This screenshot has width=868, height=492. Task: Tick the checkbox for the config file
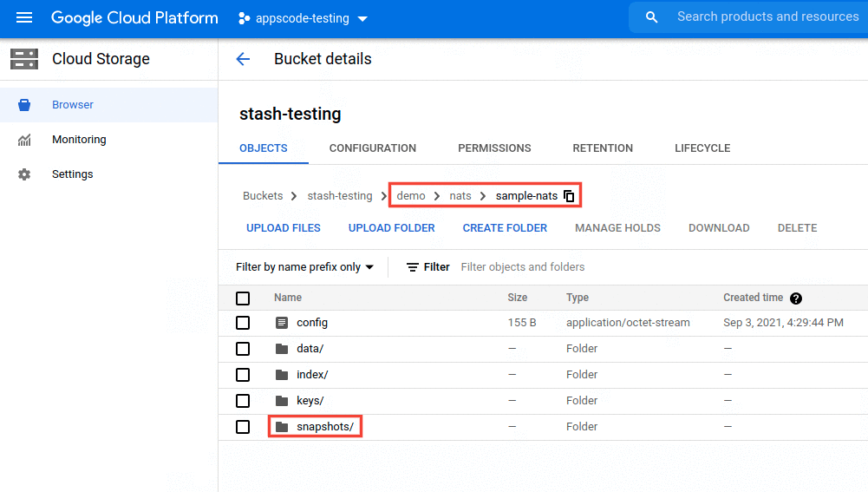click(x=243, y=323)
